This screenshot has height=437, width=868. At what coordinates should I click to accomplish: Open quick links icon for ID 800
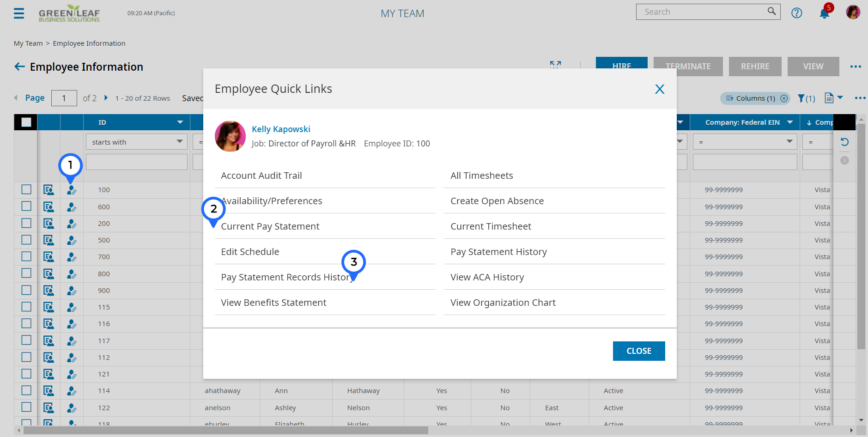(x=72, y=274)
